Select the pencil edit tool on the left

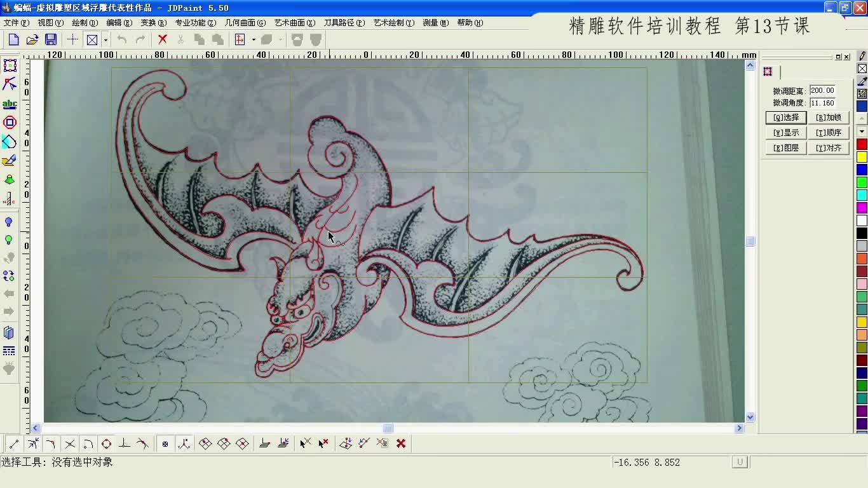click(10, 161)
